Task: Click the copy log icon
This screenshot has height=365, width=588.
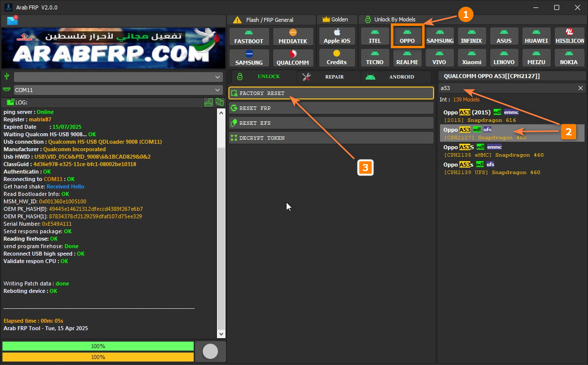Action: point(219,102)
